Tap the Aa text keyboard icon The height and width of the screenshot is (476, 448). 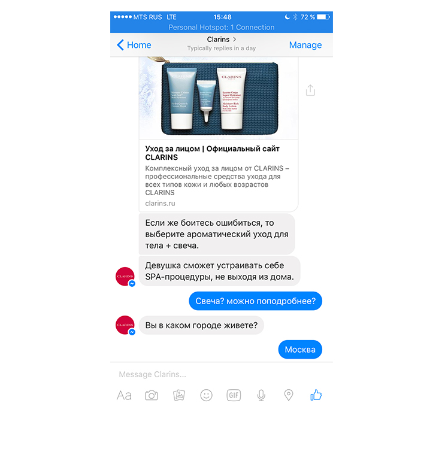coord(124,396)
